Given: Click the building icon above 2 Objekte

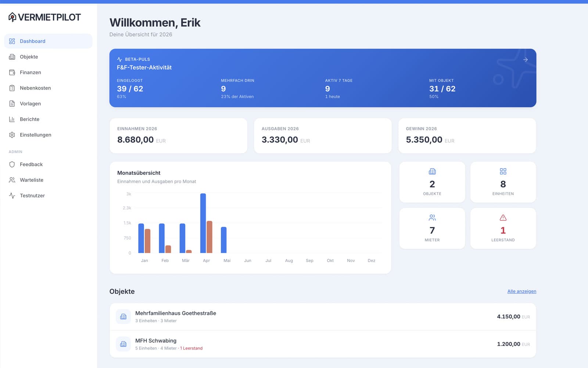Looking at the screenshot, I should [432, 171].
